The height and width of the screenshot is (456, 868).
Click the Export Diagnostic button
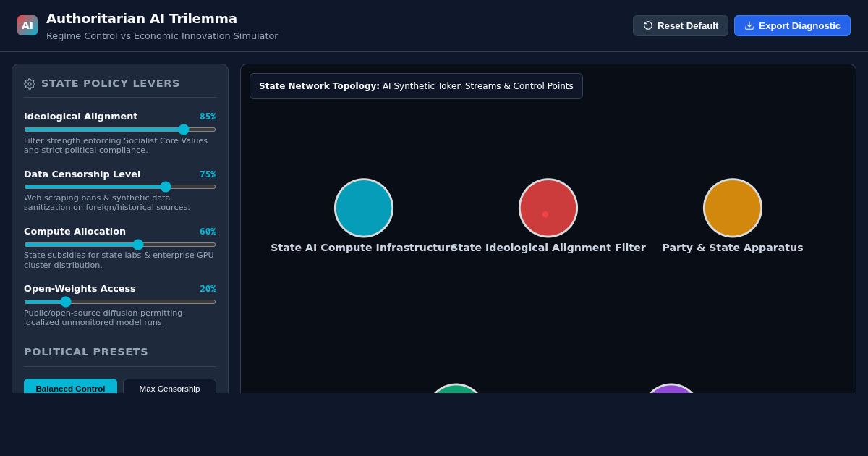coord(792,25)
